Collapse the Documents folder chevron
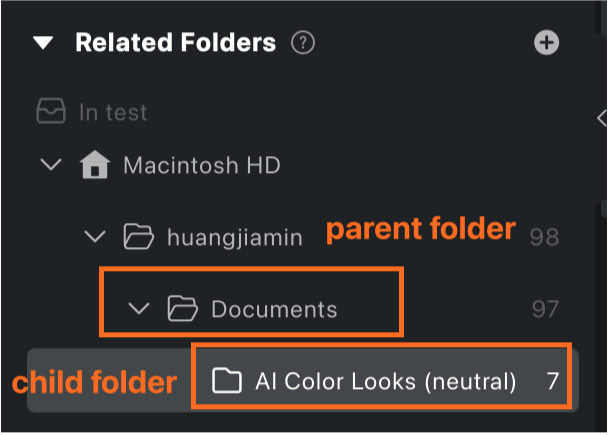This screenshot has width=609, height=435. coord(139,308)
